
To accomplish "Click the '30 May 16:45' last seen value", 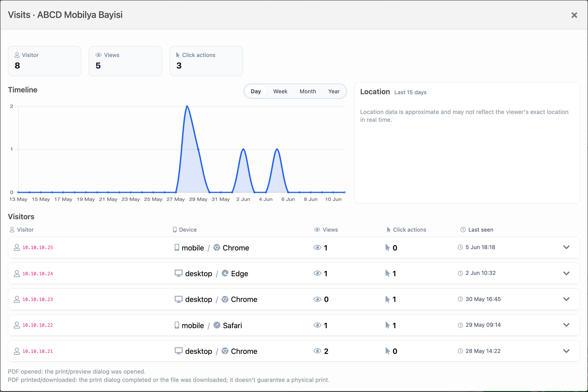I will [x=483, y=299].
